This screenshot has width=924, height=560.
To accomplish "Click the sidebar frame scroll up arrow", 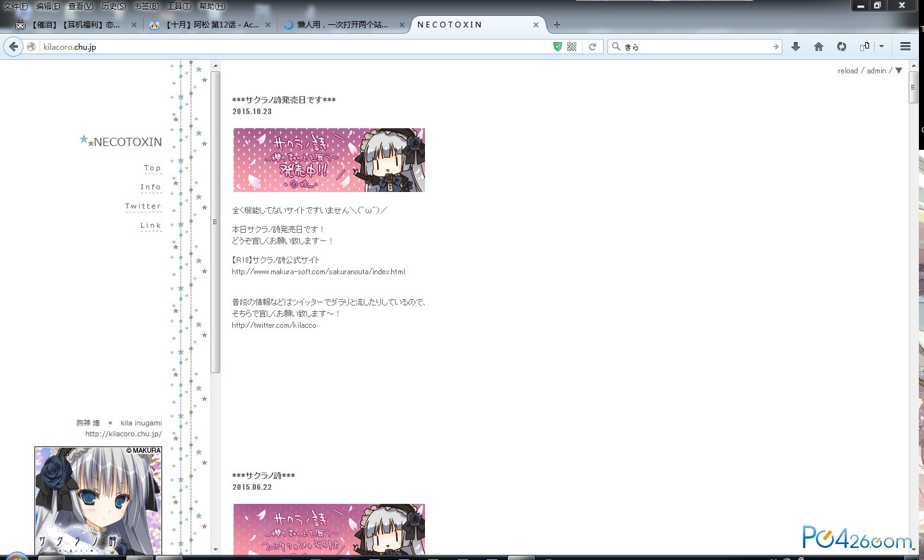I will (x=216, y=66).
